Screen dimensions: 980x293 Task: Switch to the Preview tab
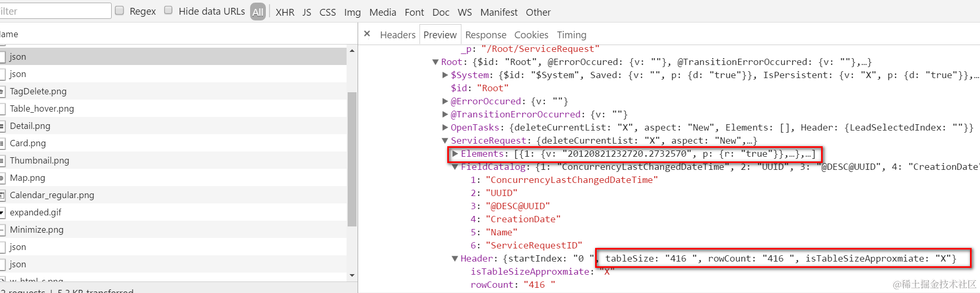click(x=440, y=35)
